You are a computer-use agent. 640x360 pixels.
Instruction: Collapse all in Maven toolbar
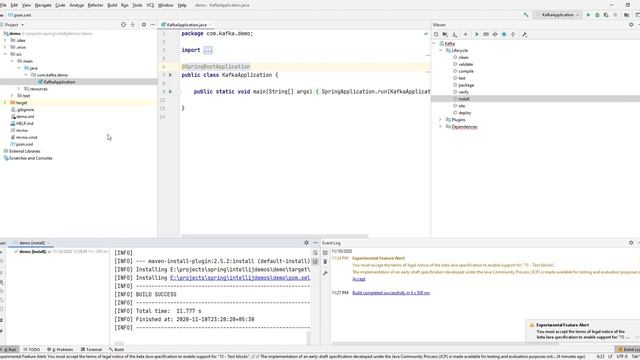pyautogui.click(x=513, y=35)
